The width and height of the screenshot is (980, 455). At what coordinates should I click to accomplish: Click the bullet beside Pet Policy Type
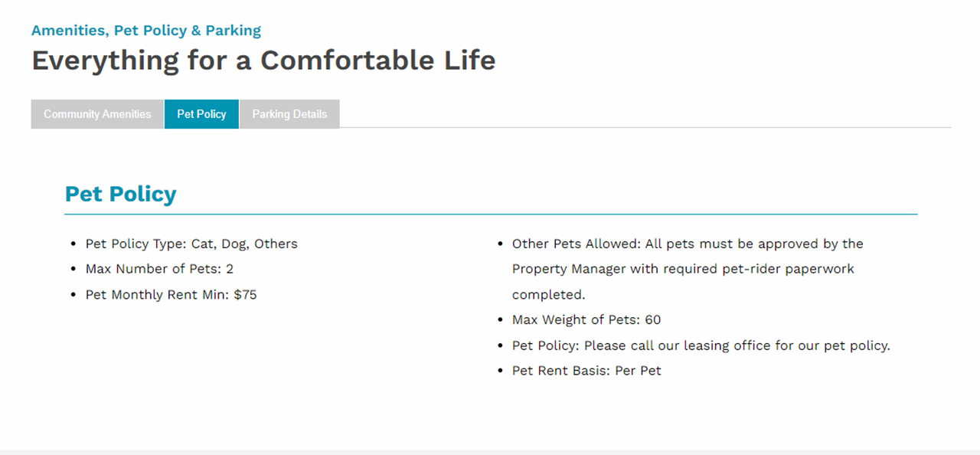[x=73, y=244]
